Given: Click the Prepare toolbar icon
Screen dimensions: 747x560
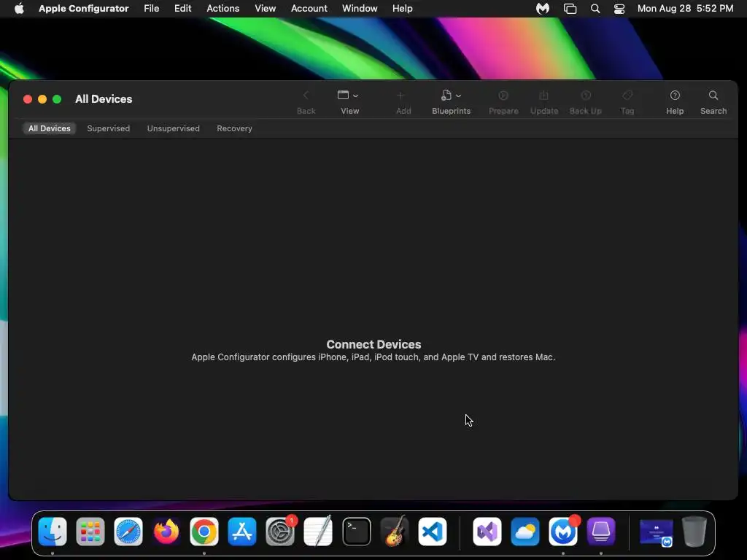Looking at the screenshot, I should tap(503, 96).
